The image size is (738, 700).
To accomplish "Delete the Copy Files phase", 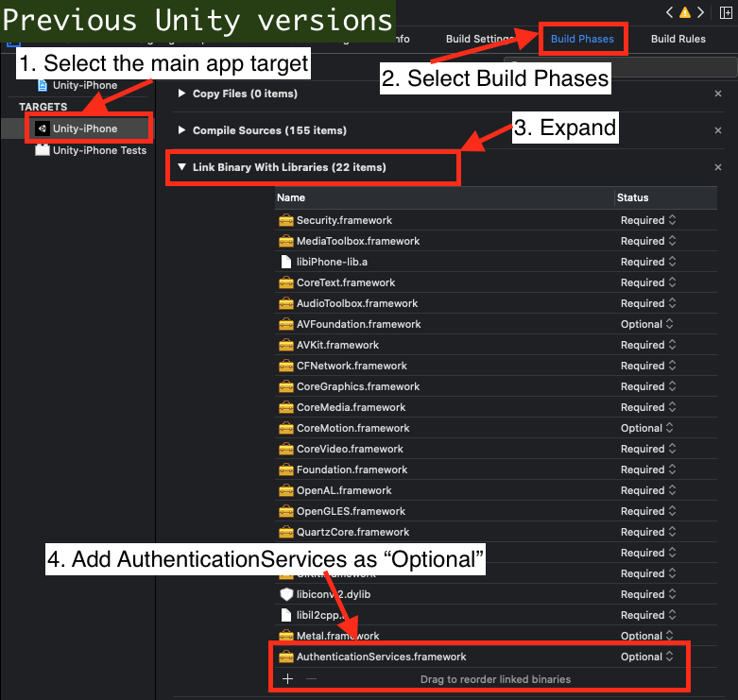I will click(x=718, y=94).
